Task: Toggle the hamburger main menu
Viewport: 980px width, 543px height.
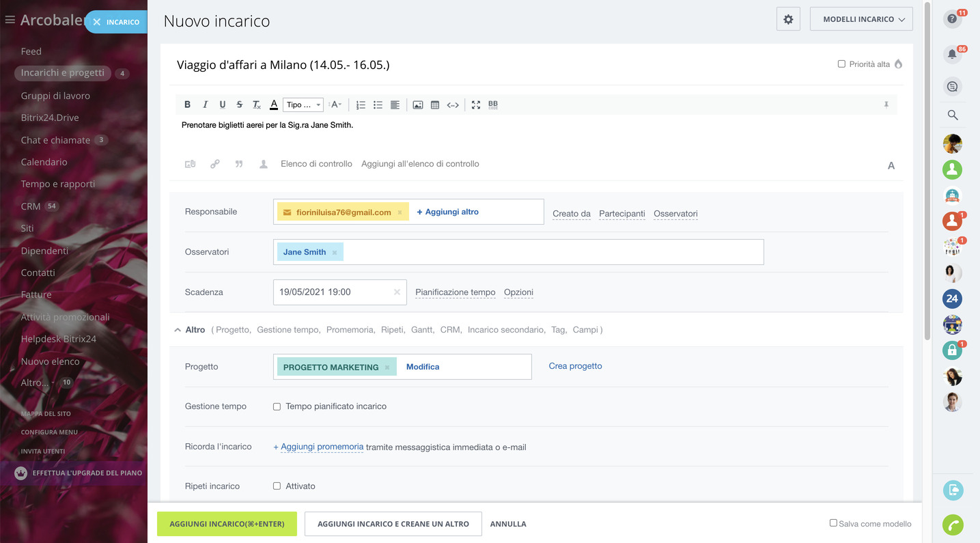Action: coord(10,20)
